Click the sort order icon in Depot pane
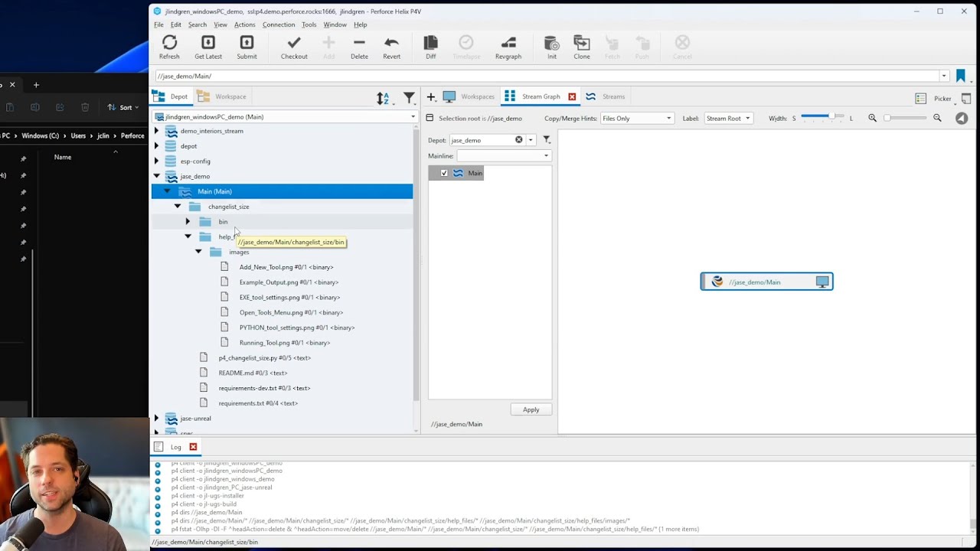Image resolution: width=980 pixels, height=551 pixels. pos(383,97)
